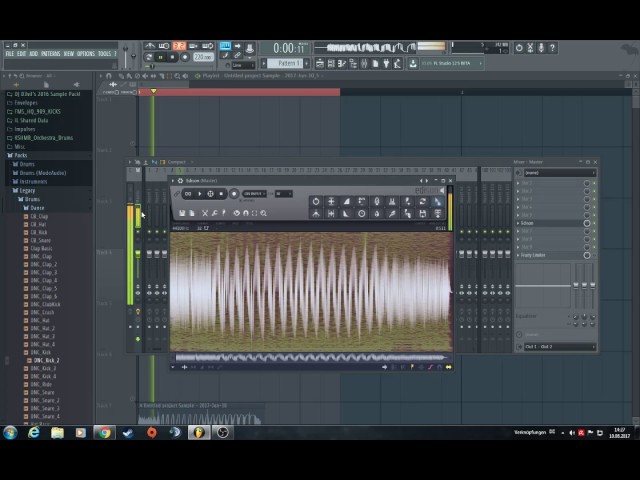This screenshot has width=640, height=480.
Task: Click the Edison save file icon
Action: click(182, 213)
